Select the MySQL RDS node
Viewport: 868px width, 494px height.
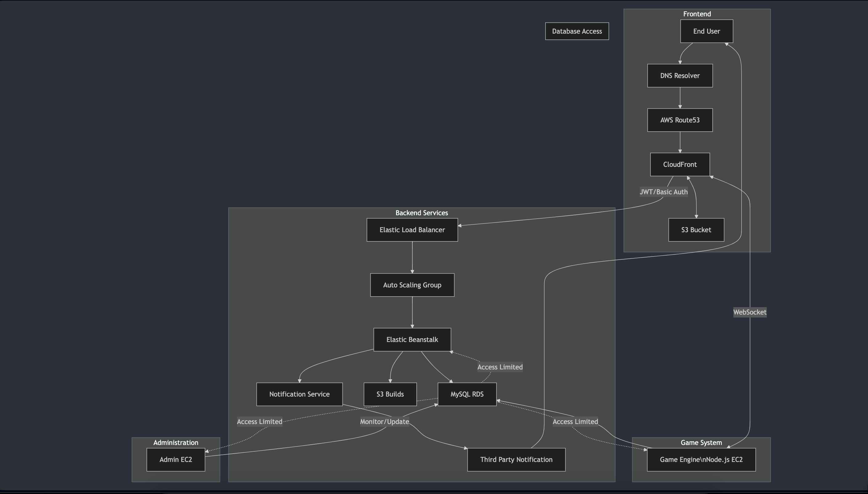pos(467,394)
